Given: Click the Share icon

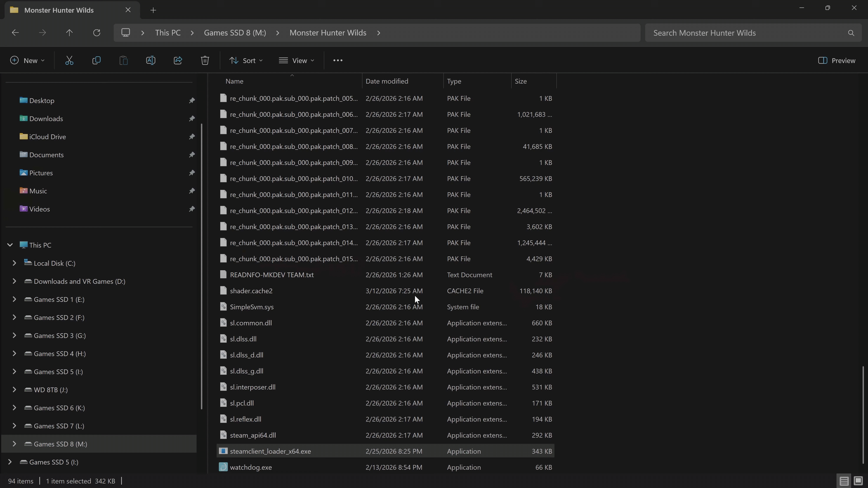Looking at the screenshot, I should tap(178, 61).
